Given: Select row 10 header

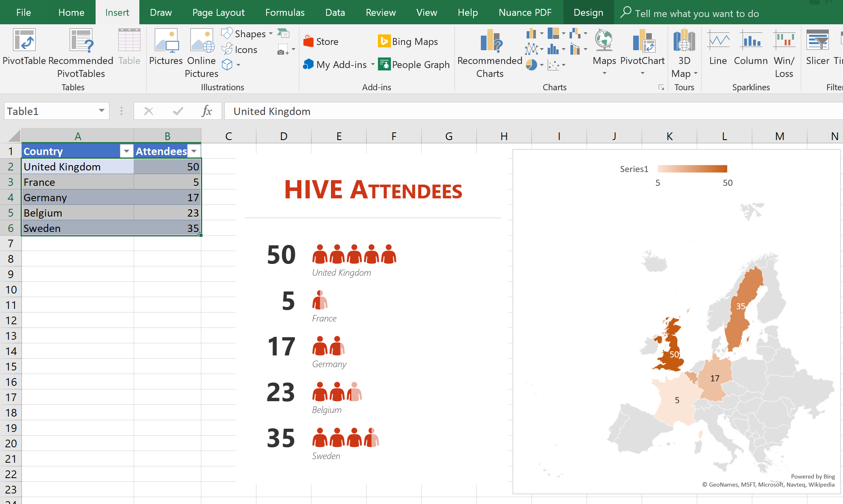Looking at the screenshot, I should tap(11, 290).
